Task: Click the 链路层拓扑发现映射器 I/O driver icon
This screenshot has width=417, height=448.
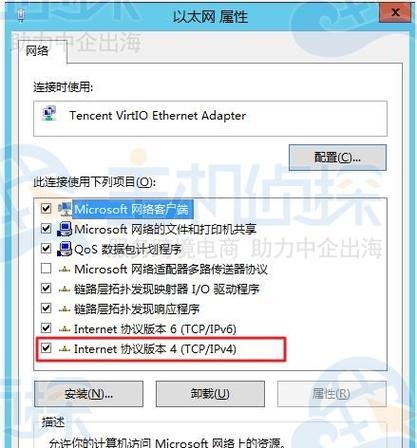Action: coord(64,289)
